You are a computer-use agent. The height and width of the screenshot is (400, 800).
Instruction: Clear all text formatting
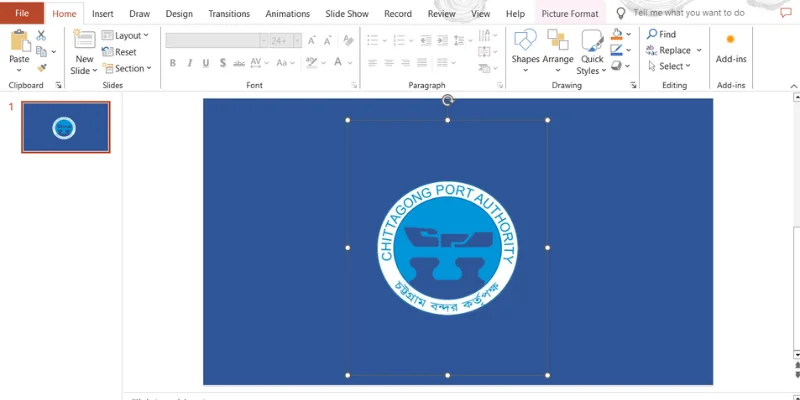348,40
